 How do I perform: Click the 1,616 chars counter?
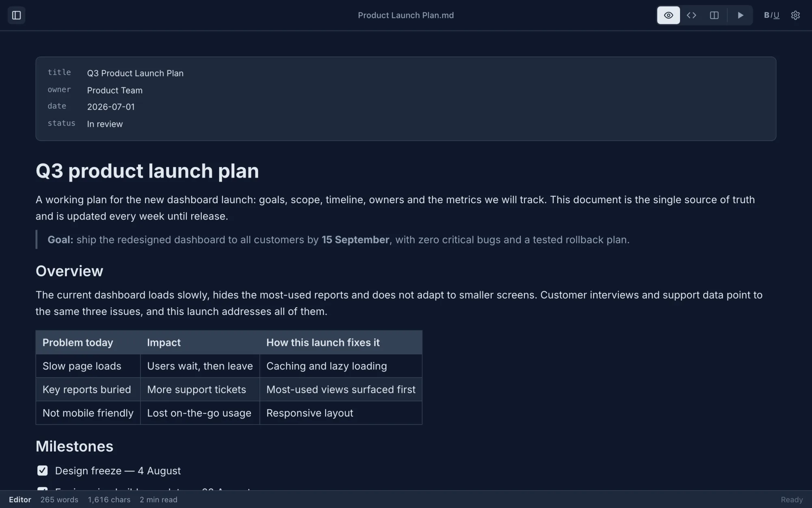pos(109,499)
